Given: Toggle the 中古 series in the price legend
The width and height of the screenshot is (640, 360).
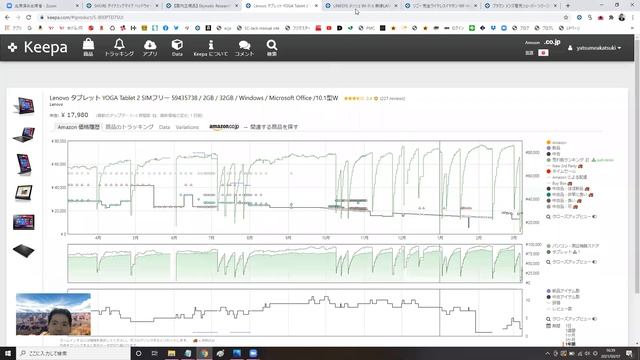Looking at the screenshot, I should (x=553, y=154).
